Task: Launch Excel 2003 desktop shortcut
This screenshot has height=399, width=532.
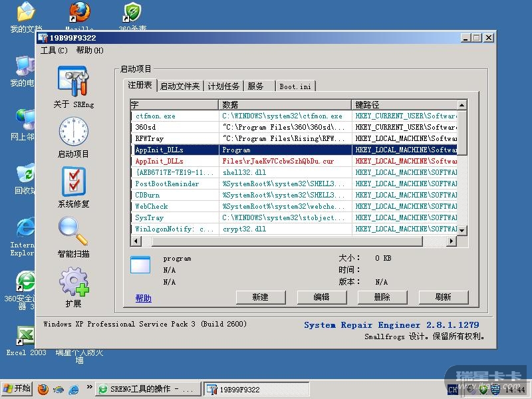Action: 26,341
